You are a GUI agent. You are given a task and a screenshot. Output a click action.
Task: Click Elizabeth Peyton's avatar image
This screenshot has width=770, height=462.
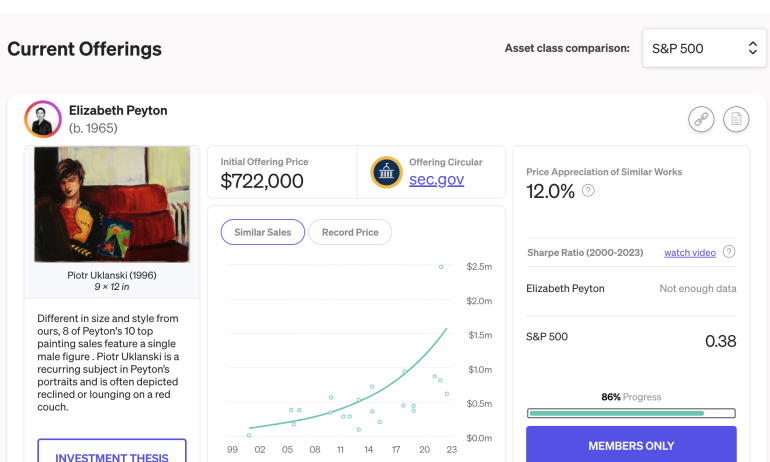[43, 119]
